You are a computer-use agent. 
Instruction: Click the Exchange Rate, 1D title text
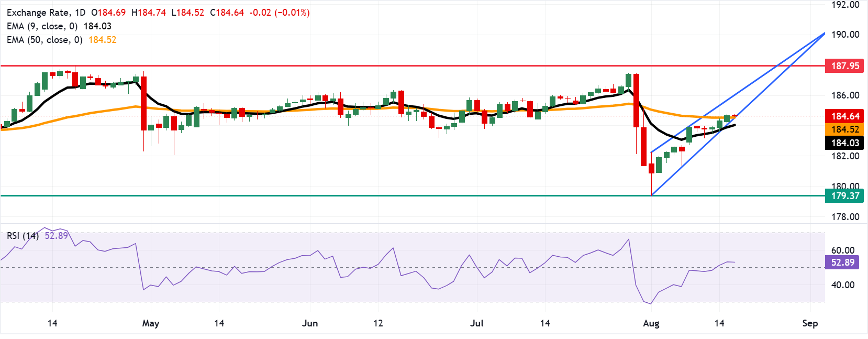tap(46, 13)
